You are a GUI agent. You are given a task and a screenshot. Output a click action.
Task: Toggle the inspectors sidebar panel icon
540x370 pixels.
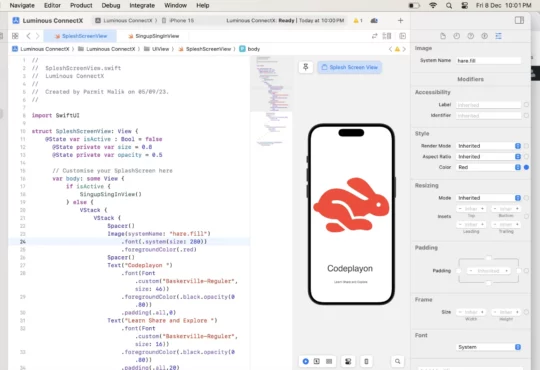click(x=519, y=20)
